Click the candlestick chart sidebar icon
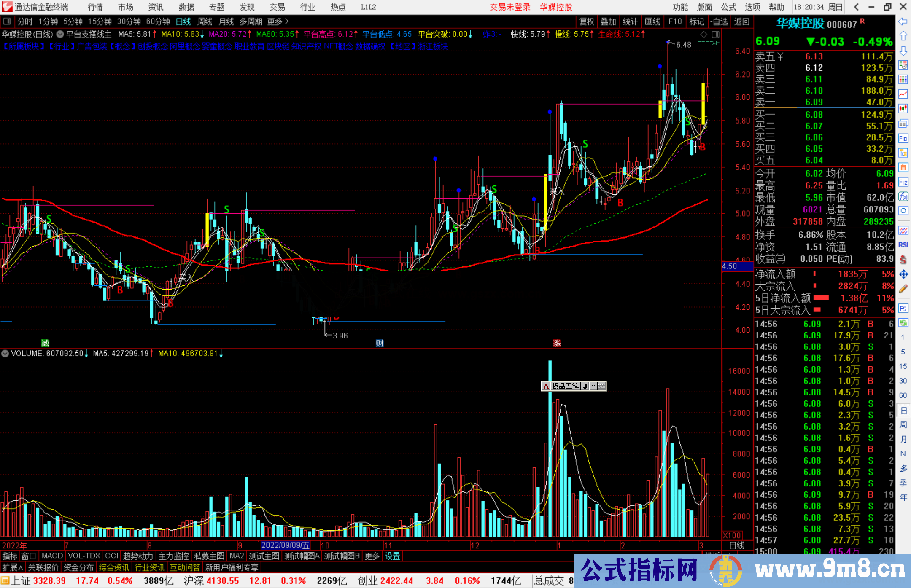The image size is (911, 588). 903,108
